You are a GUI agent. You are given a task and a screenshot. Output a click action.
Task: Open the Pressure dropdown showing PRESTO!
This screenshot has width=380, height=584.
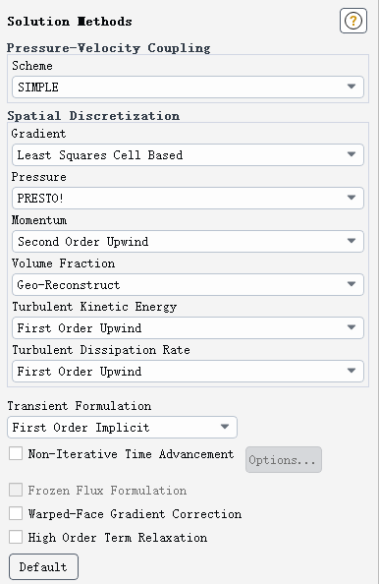[x=188, y=198]
